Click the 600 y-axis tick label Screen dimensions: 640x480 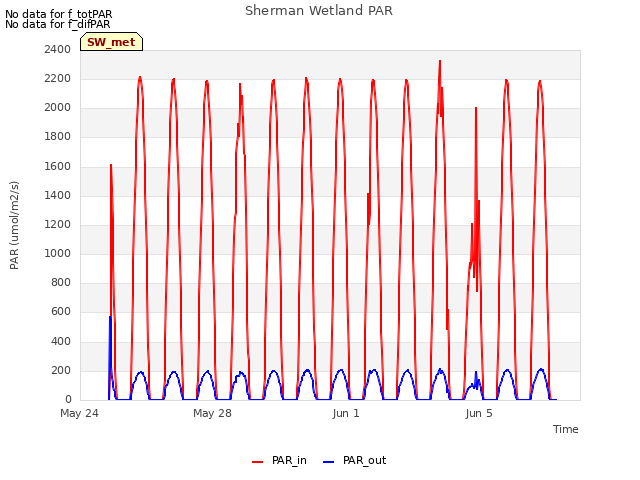[61, 312]
